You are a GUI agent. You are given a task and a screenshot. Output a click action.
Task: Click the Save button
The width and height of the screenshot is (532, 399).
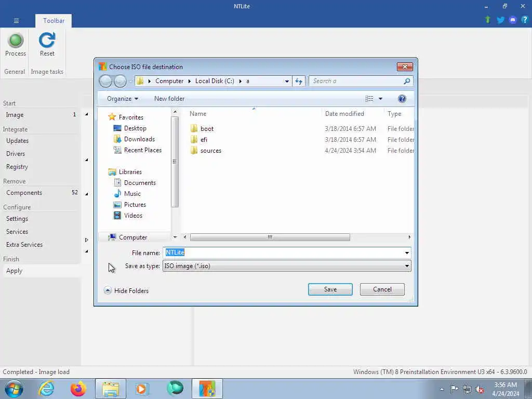[x=330, y=289]
